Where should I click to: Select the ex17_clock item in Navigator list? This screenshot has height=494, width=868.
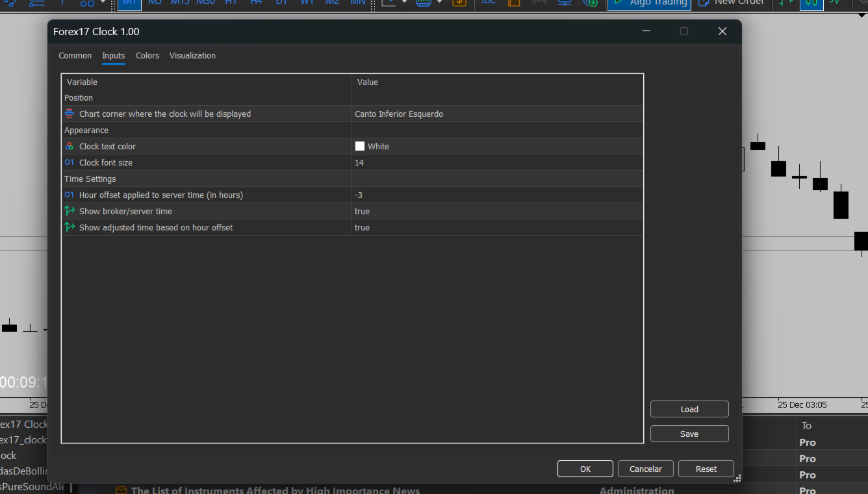point(23,439)
